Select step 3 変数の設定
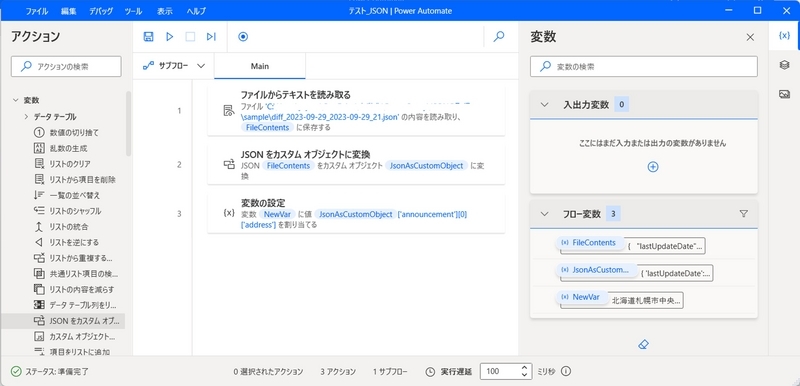The width and height of the screenshot is (800, 386). coord(356,213)
